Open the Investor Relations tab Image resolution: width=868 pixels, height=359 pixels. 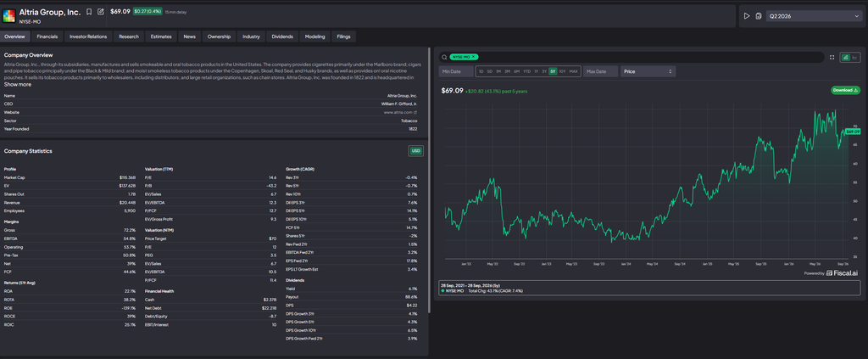pyautogui.click(x=88, y=36)
